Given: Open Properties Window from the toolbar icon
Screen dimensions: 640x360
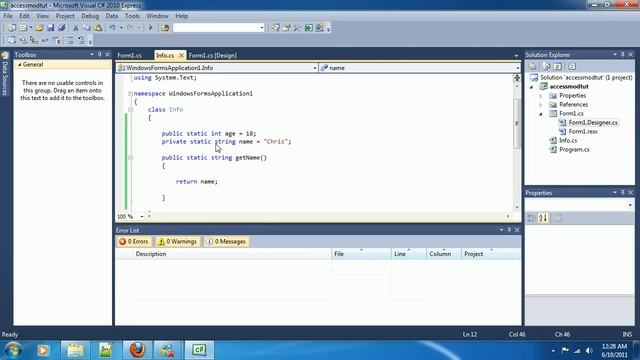Looking at the screenshot, I should pyautogui.click(x=287, y=28).
